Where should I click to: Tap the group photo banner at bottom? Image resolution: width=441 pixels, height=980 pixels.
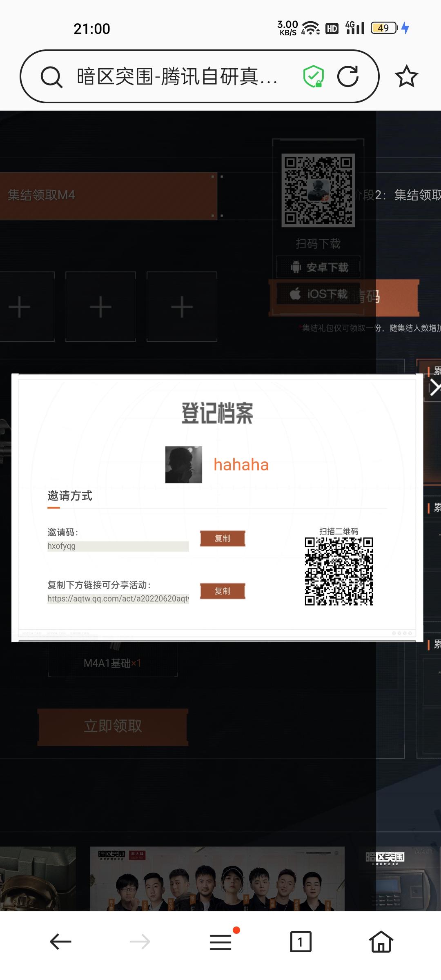click(x=217, y=878)
